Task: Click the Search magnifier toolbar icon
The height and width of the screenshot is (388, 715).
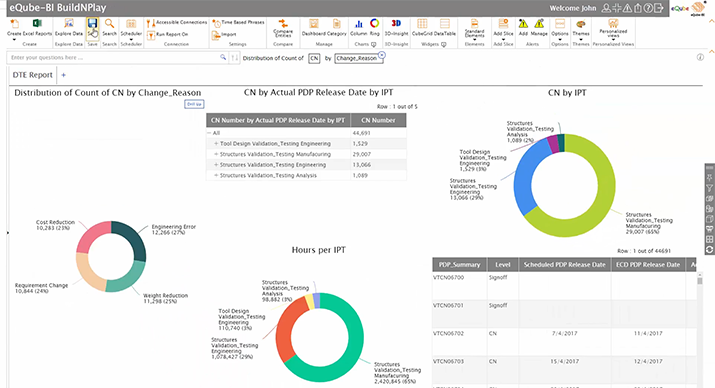Action: pos(109,24)
